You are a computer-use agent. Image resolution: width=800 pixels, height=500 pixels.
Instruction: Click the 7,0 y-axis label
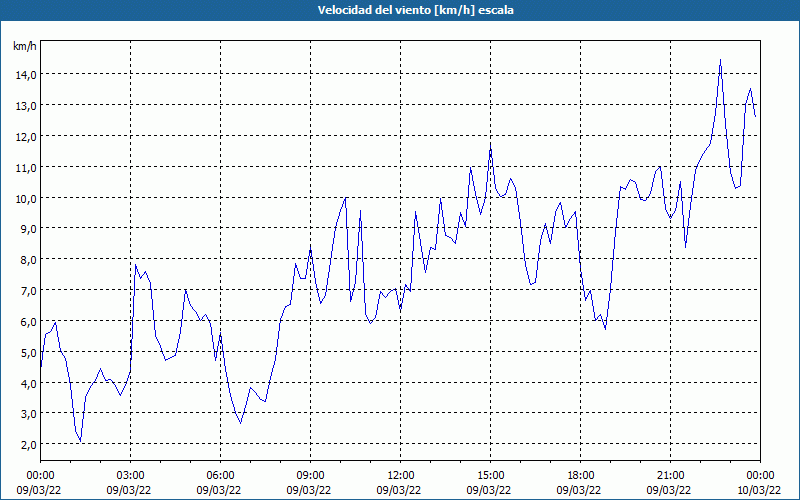click(29, 291)
